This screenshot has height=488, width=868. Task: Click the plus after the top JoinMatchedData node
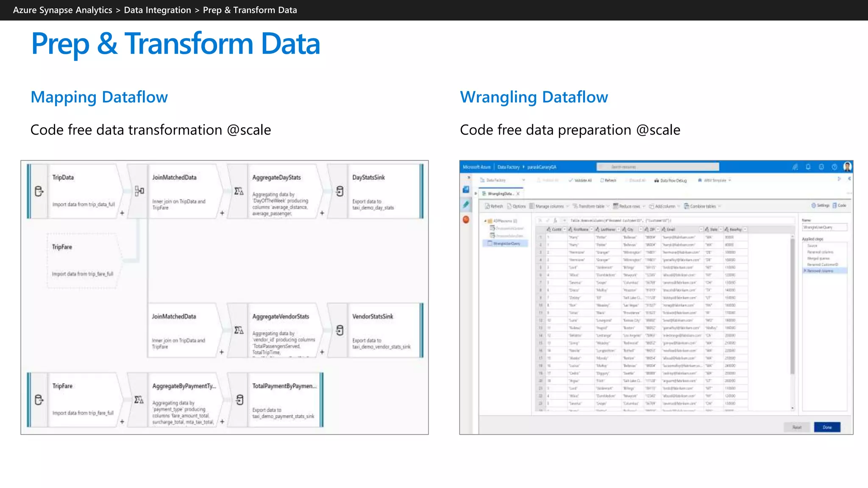[222, 213]
